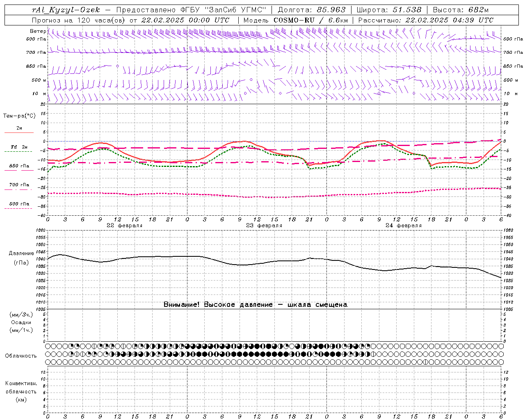525x420 pixels.
Task: Click the 1005 value on left pressure axis
Action: pyautogui.click(x=42, y=309)
